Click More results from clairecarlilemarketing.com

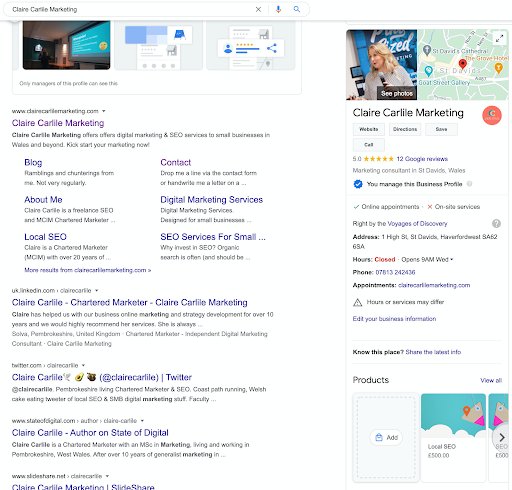(x=88, y=270)
